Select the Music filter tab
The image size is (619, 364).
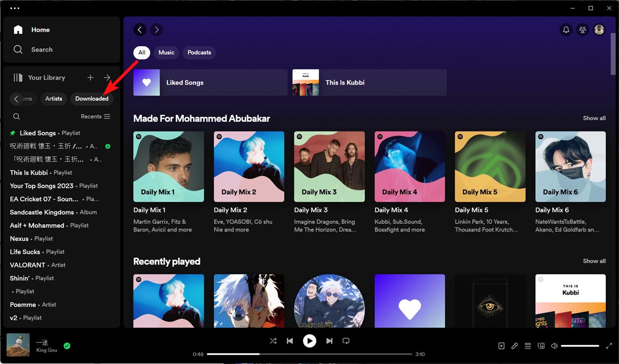[166, 52]
